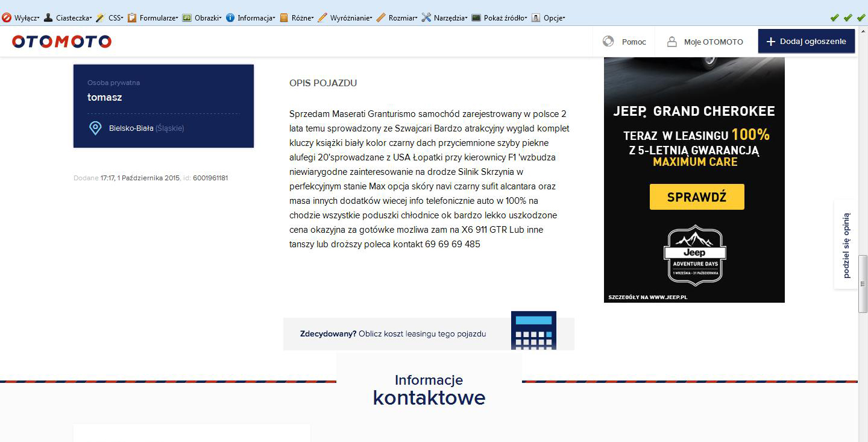Click the yellow SPRAWDŹ button in ad
Viewport: 868px width, 442px height.
point(697,197)
